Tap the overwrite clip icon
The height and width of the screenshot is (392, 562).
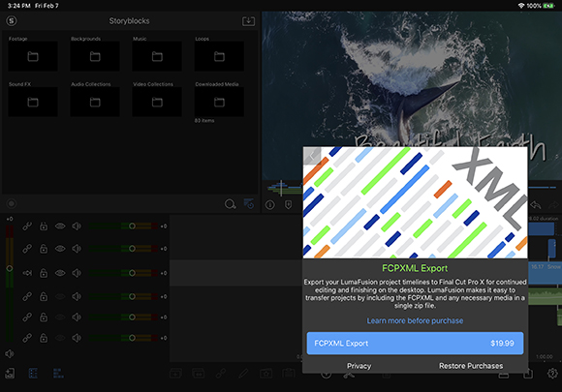(199, 374)
